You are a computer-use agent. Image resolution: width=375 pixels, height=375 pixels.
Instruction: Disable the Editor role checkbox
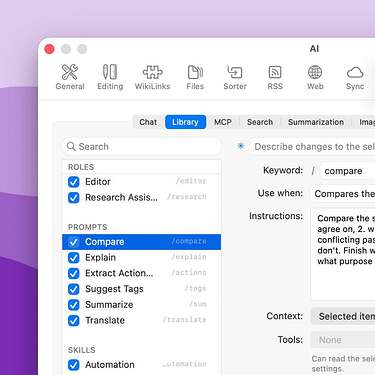pos(74,182)
